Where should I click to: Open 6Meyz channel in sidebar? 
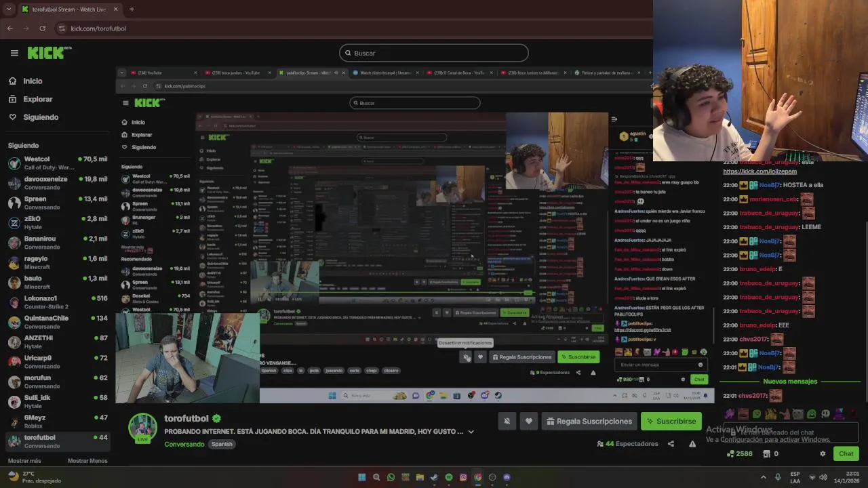point(58,421)
